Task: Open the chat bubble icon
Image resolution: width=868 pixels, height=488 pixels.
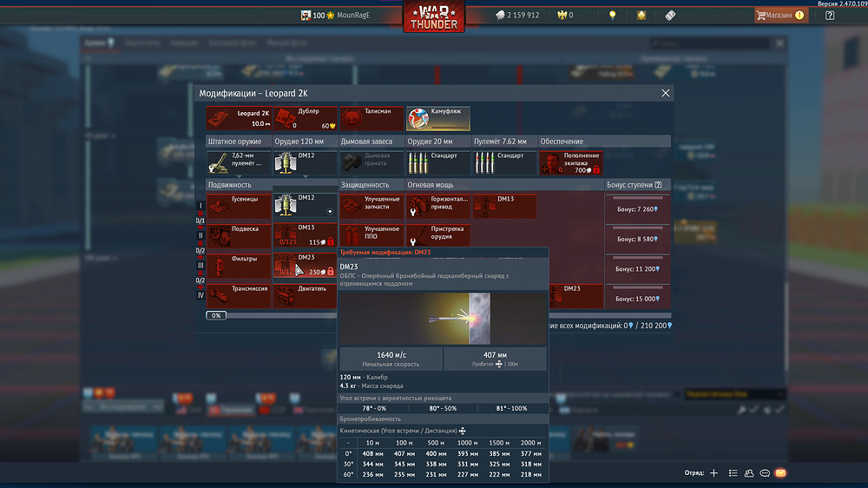Action: [x=765, y=473]
